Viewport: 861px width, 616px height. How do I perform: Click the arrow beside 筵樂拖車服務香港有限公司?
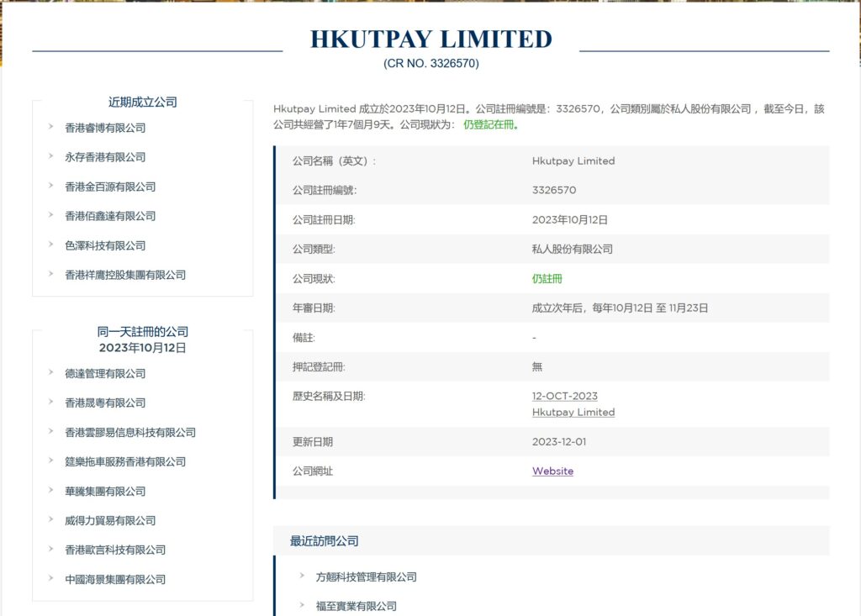coord(50,460)
